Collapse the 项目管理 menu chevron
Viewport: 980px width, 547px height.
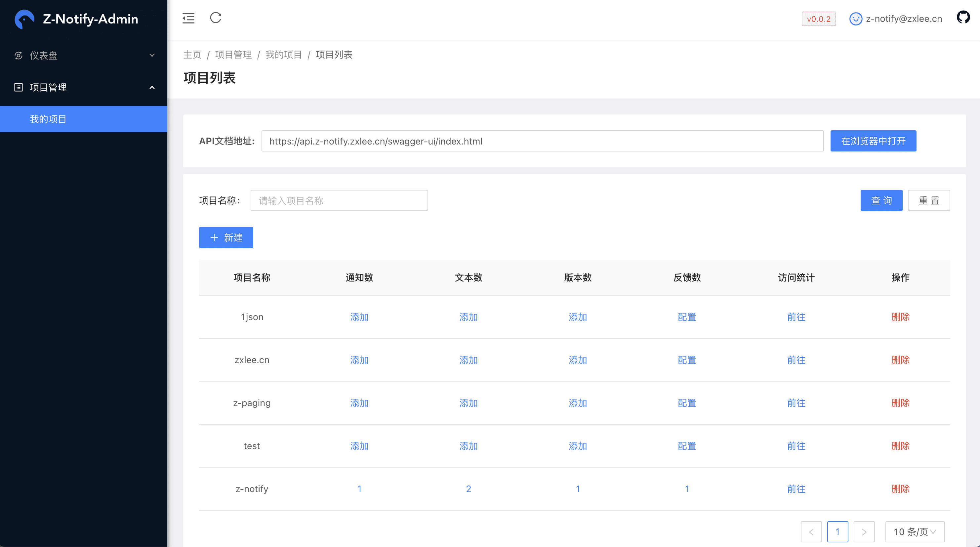(152, 88)
